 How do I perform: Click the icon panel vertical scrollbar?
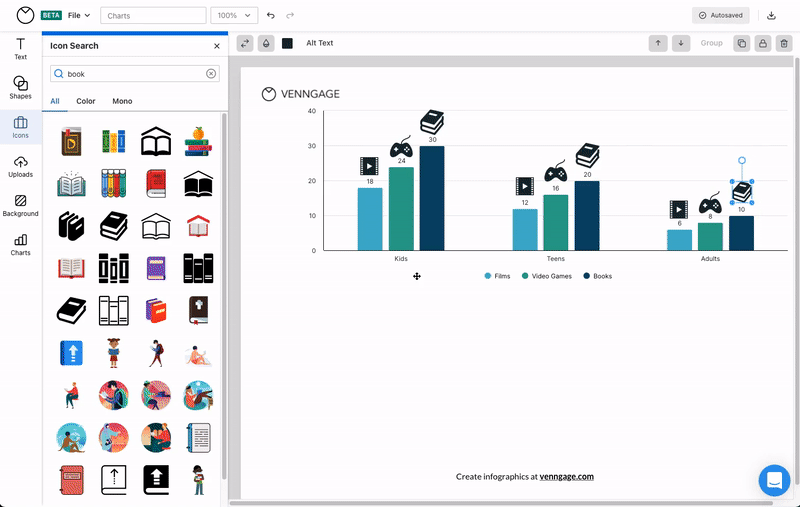pos(223,296)
